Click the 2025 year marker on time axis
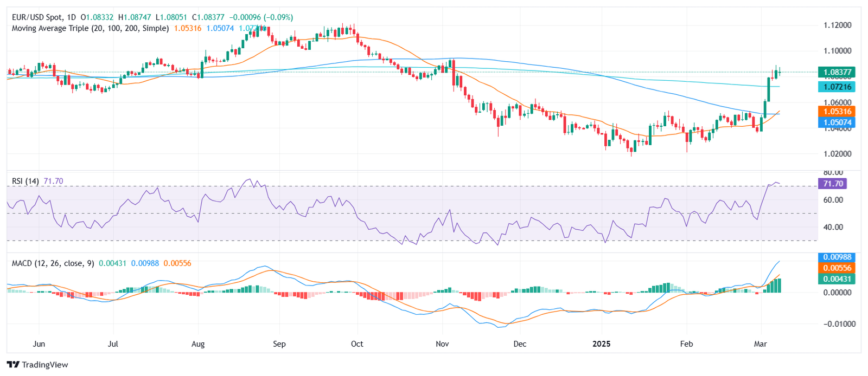The height and width of the screenshot is (376, 868). 601,344
